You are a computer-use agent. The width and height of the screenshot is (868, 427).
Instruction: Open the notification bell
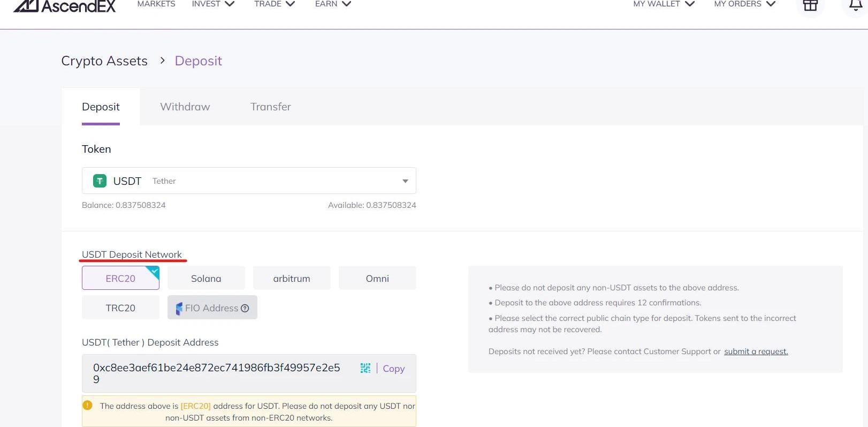click(x=855, y=5)
